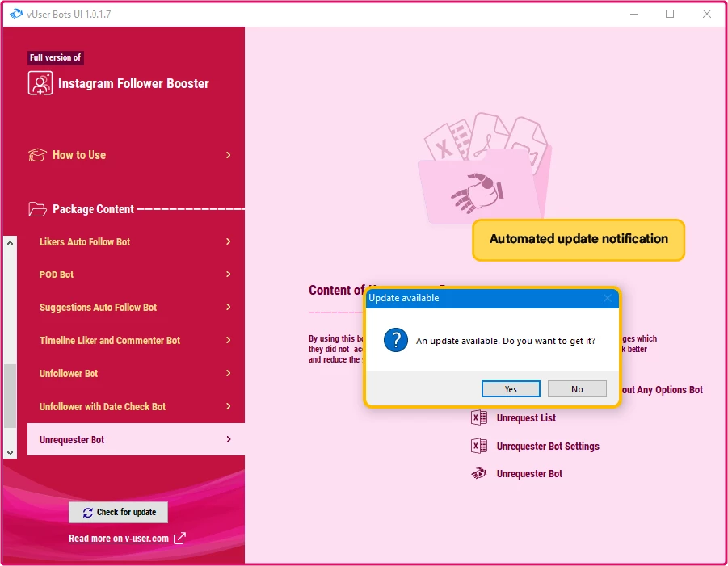Click No to decline the update

point(577,389)
